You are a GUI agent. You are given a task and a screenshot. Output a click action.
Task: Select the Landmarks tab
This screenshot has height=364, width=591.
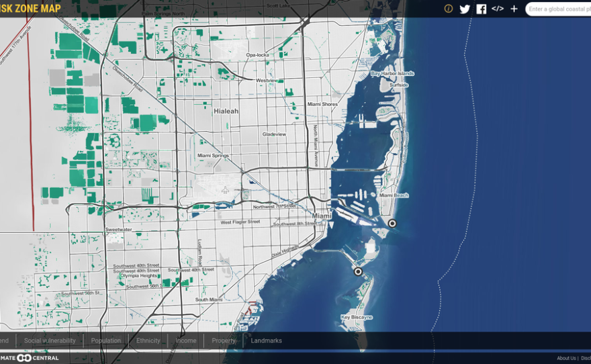click(266, 340)
